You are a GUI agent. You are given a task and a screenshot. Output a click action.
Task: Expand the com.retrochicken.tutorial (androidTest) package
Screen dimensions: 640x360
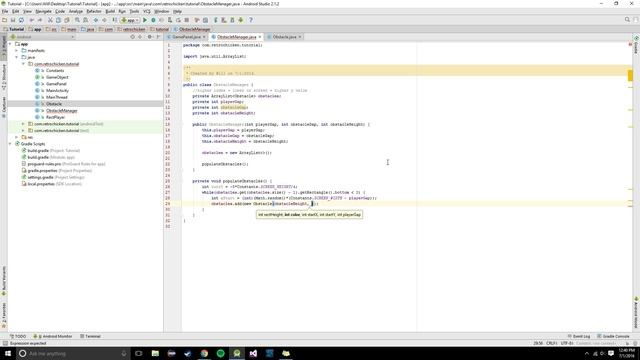(x=23, y=124)
